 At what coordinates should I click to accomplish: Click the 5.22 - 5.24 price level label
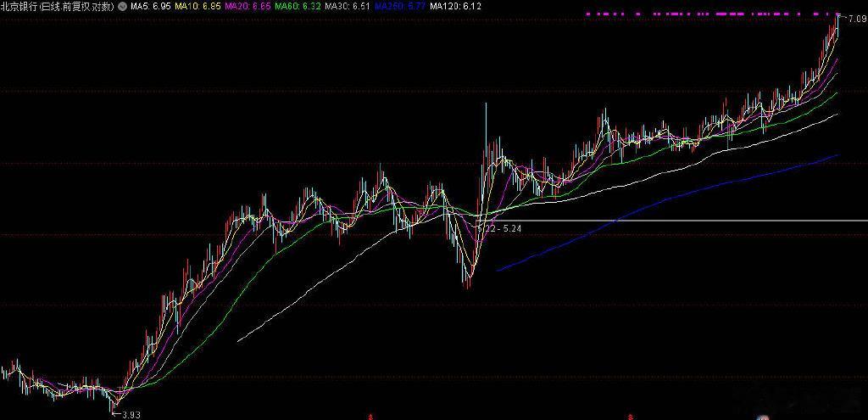click(x=499, y=227)
